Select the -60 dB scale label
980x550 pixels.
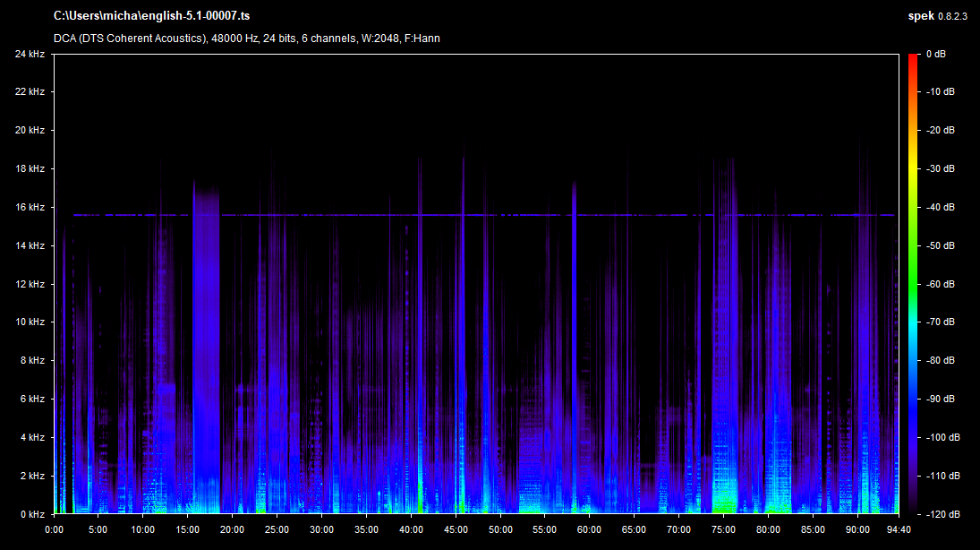(941, 284)
